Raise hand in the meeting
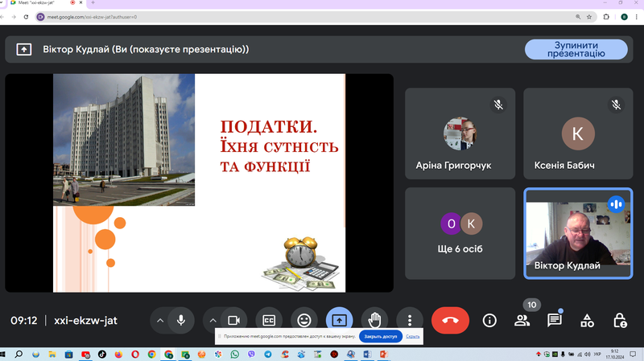 [x=374, y=320]
